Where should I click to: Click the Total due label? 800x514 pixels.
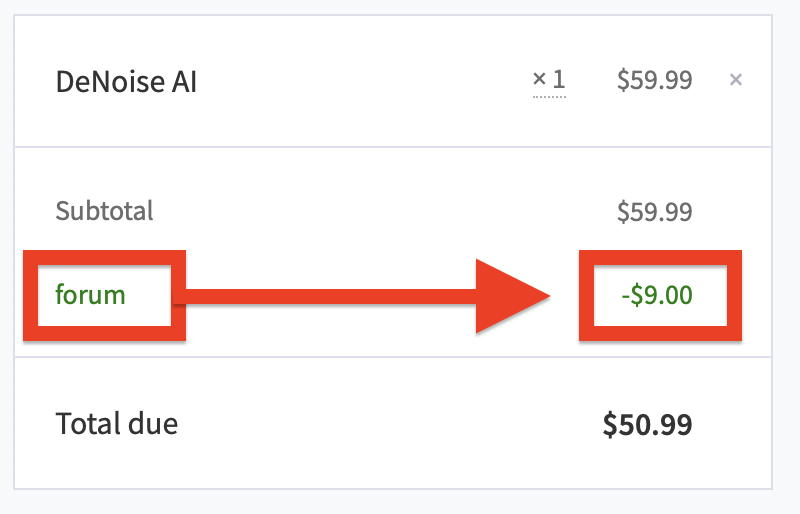pos(116,424)
